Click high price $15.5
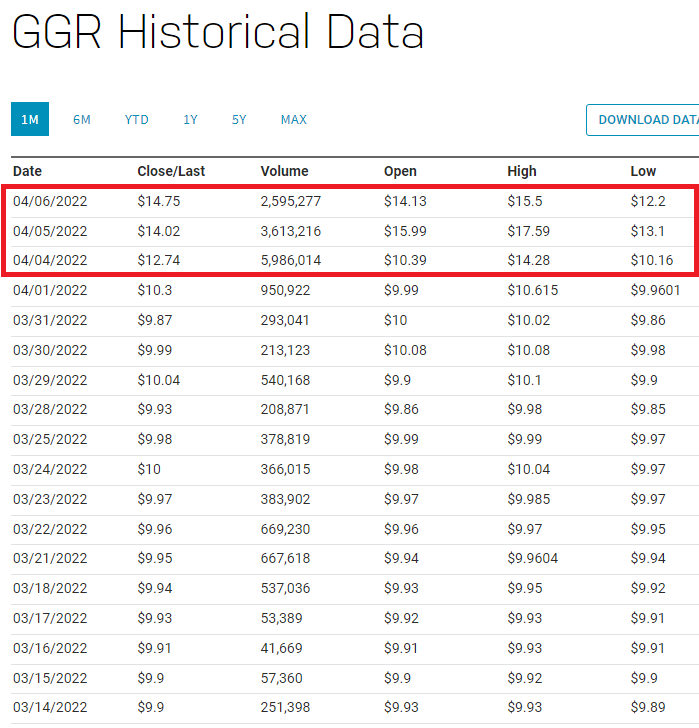Screen dimensions: 699x728 (525, 201)
